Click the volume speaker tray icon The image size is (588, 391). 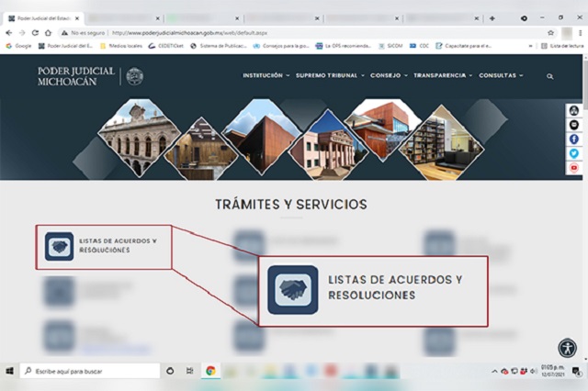pos(534,371)
